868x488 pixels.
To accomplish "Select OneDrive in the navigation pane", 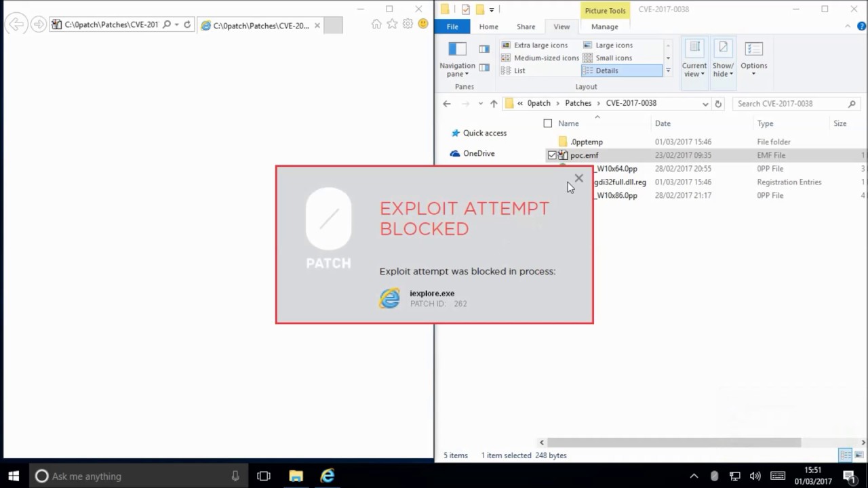I will coord(478,154).
